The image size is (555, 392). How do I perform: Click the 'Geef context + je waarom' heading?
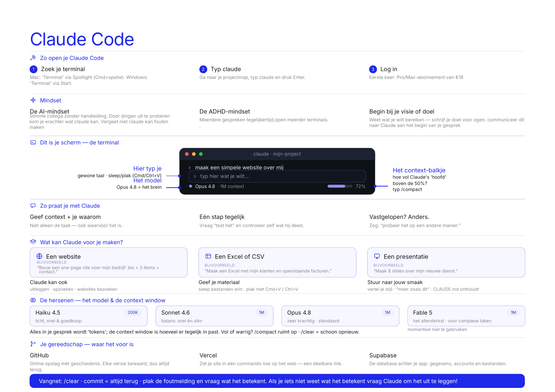click(65, 217)
